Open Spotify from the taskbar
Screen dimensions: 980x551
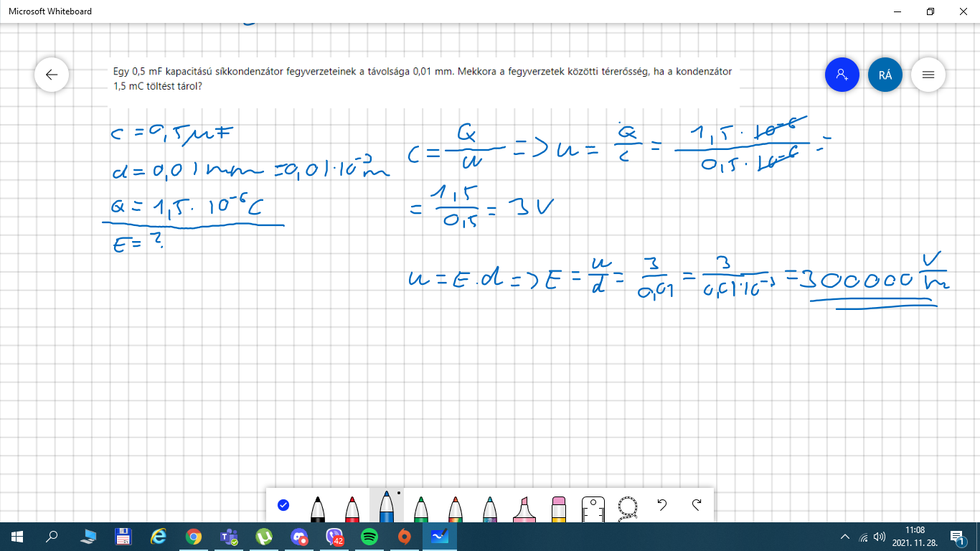[369, 537]
